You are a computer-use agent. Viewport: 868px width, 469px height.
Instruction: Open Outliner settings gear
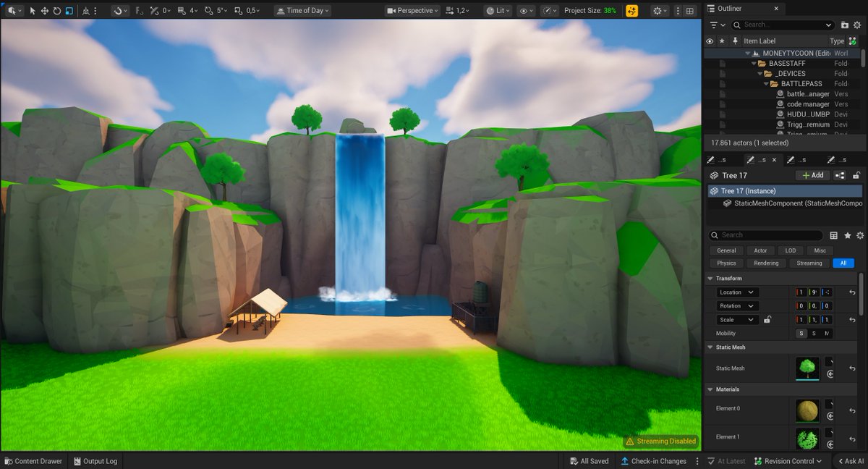click(858, 25)
